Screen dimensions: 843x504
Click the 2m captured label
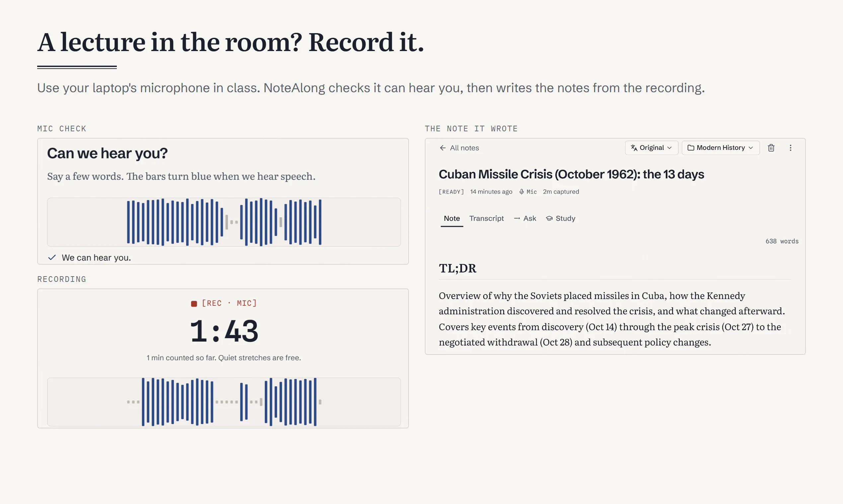[x=561, y=192]
